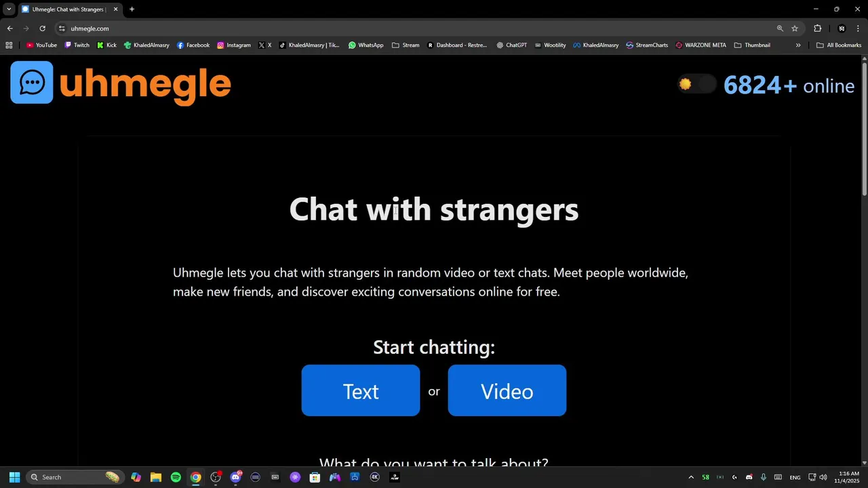Open the Windows Start menu
This screenshot has height=488, width=868.
pyautogui.click(x=14, y=477)
